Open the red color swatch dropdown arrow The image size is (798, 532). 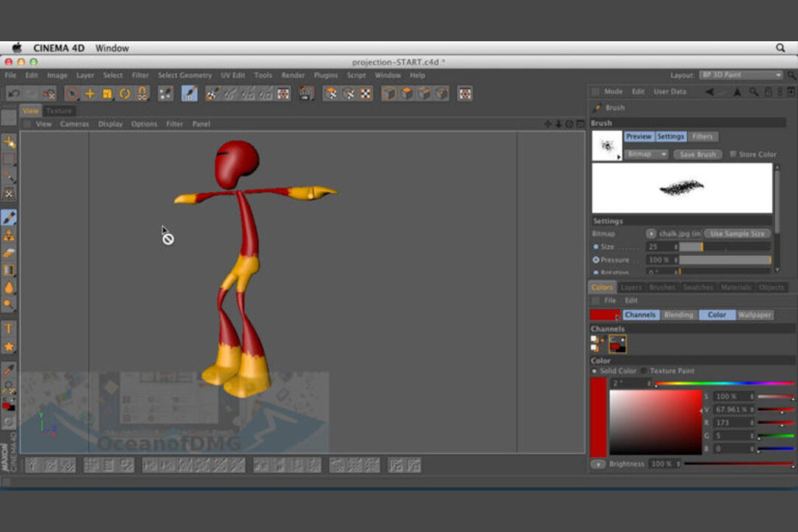point(617,318)
